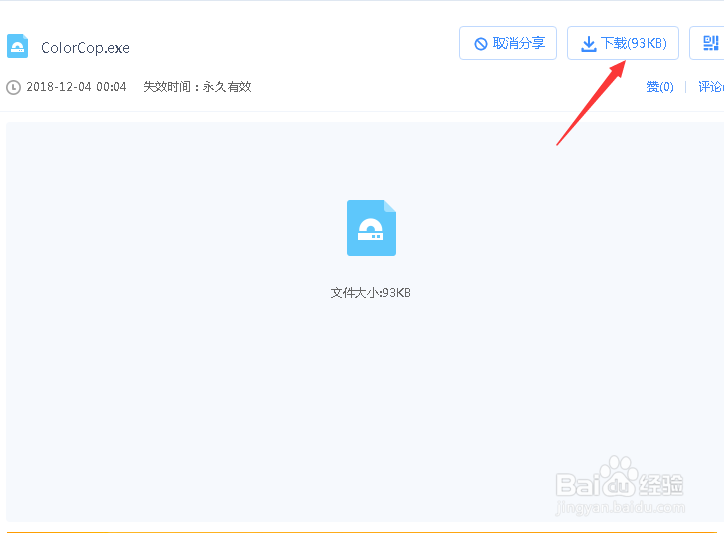This screenshot has height=533, width=724.
Task: Open the 评论 comments link
Action: 711,87
